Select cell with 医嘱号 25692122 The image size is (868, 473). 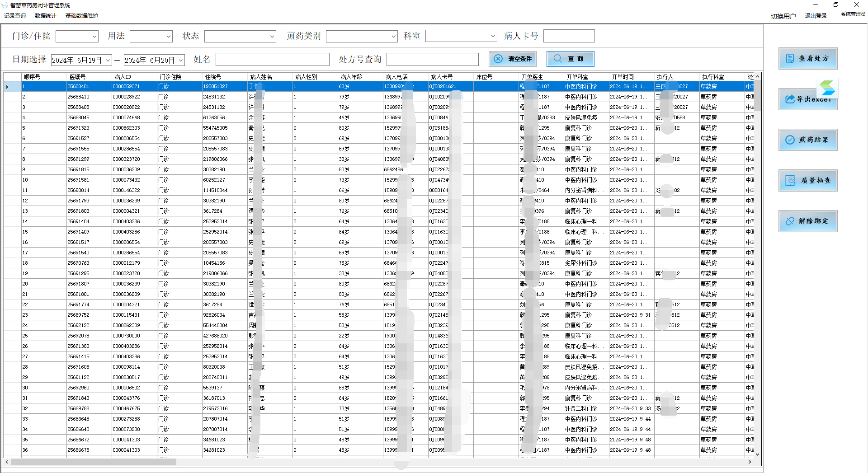coord(89,325)
